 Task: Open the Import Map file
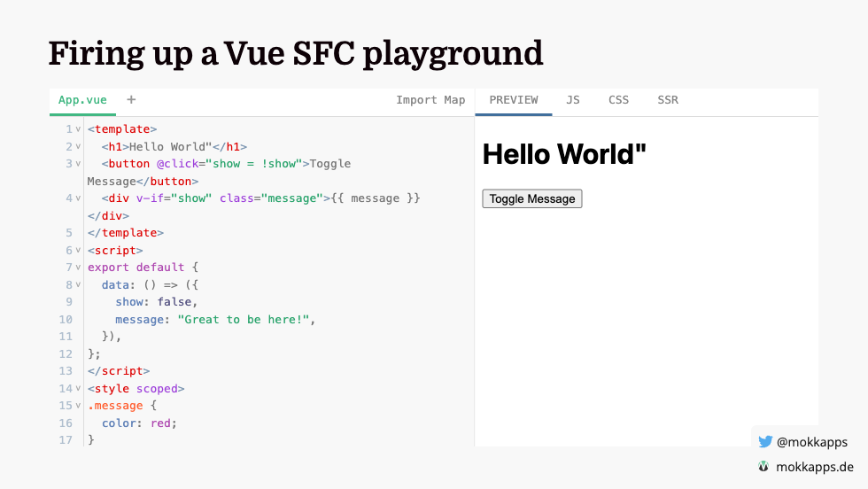coord(430,100)
